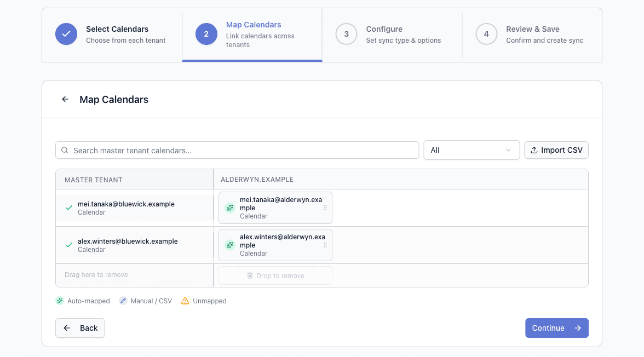The width and height of the screenshot is (644, 357).
Task: Open the Map Calendars step tab
Action: click(252, 35)
